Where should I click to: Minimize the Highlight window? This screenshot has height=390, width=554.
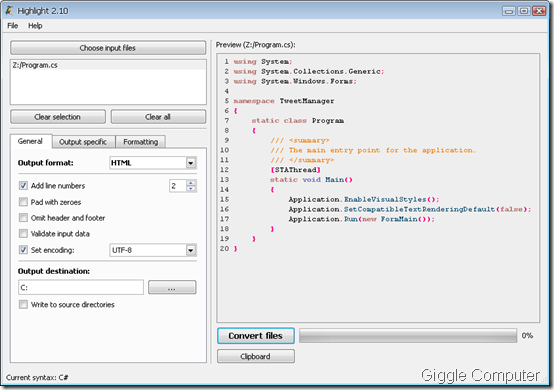tap(509, 11)
